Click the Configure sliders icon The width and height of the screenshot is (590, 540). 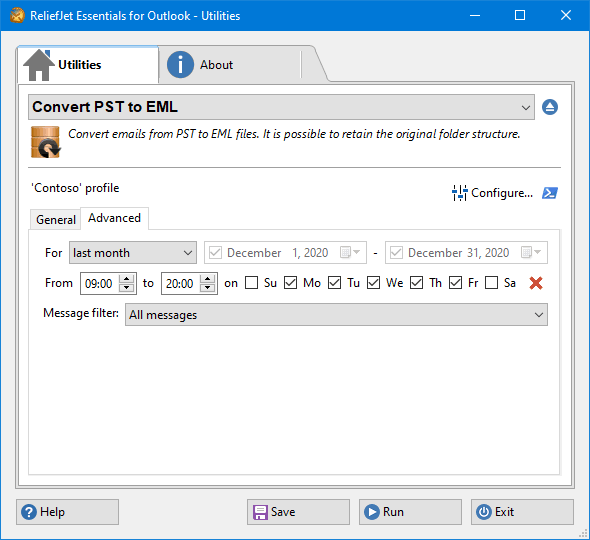click(x=459, y=193)
